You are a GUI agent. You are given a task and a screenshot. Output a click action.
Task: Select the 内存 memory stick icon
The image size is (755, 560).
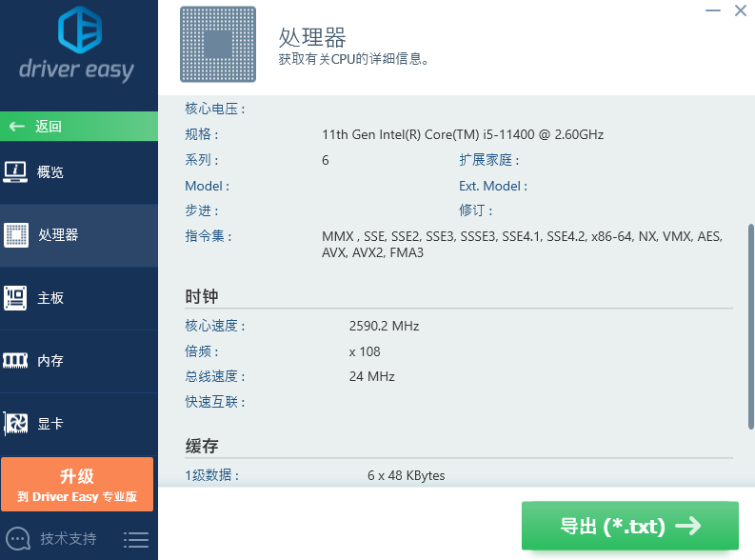click(x=15, y=361)
